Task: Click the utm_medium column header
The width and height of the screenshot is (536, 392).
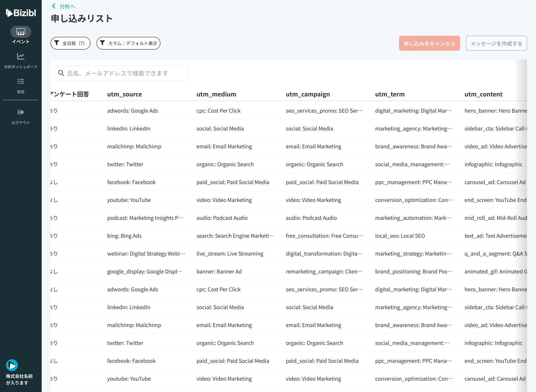Action: click(x=216, y=94)
